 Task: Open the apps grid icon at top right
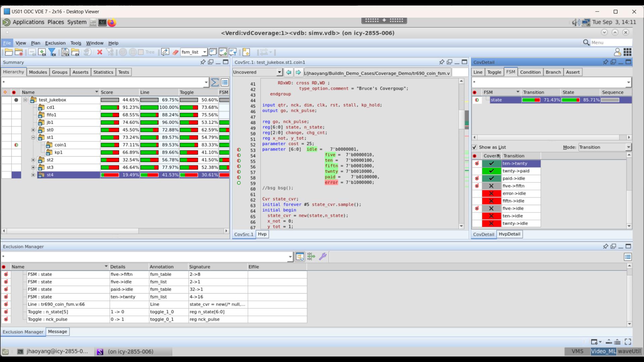point(628,52)
